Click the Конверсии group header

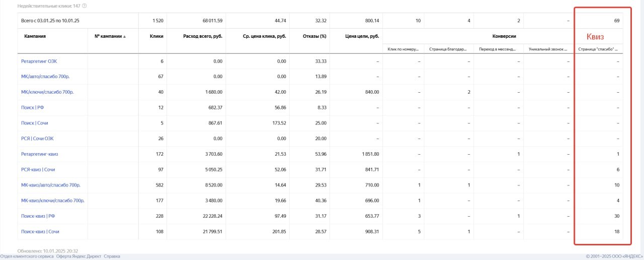[505, 36]
